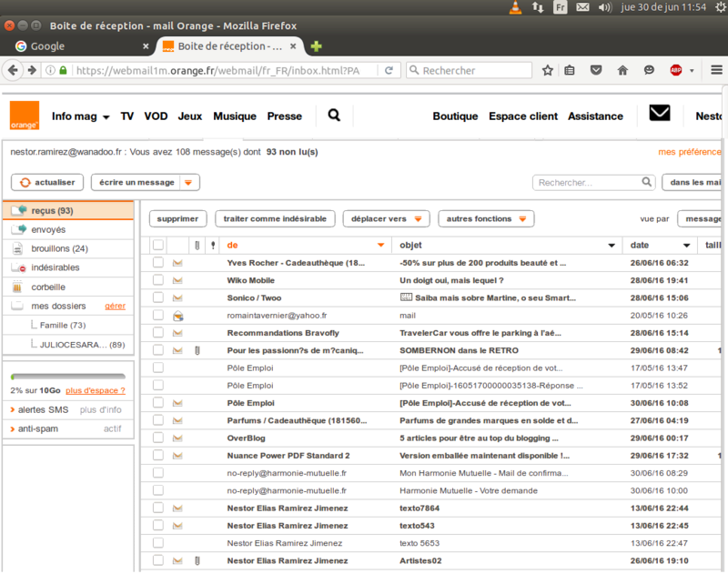Open the Orange mail envelope icon

point(659,113)
